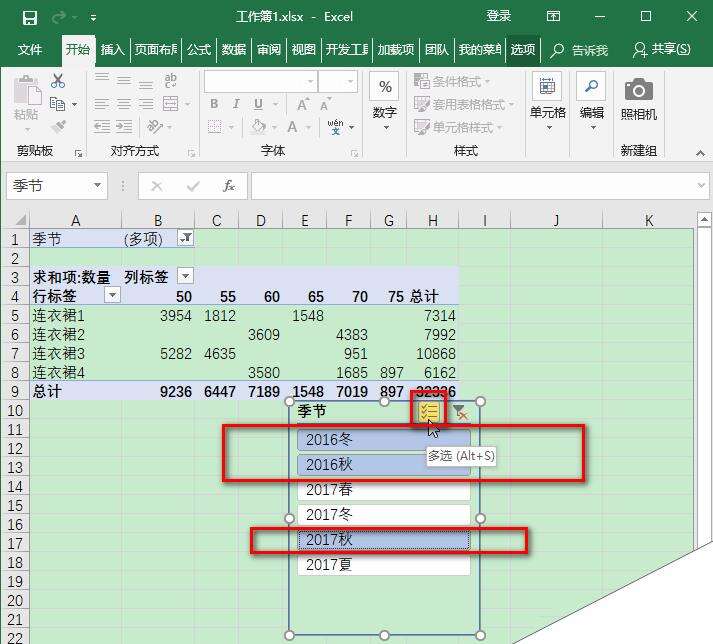
Task: Expand the Name Box dropdown
Action: (x=97, y=185)
